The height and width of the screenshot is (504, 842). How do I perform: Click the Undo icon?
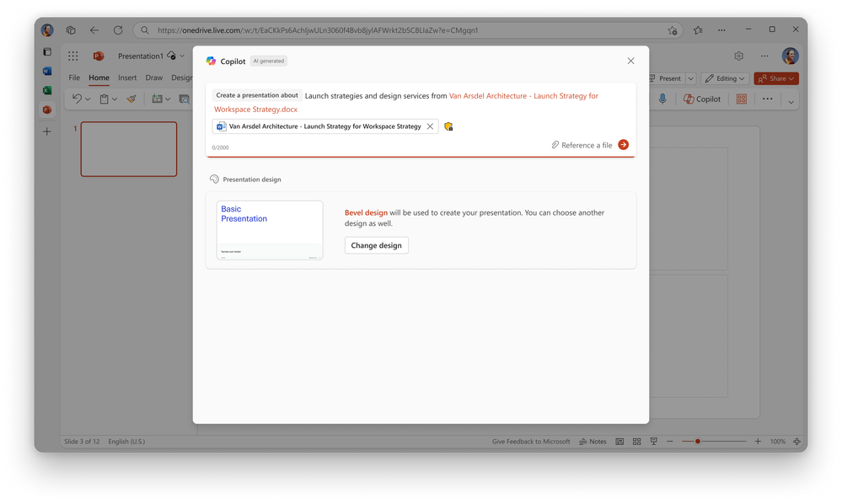click(77, 99)
